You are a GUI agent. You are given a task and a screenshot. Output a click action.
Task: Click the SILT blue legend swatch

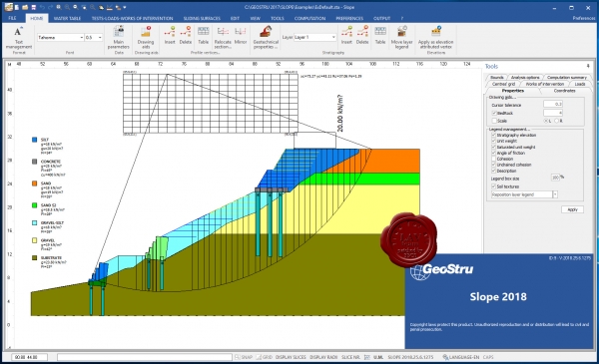(34, 140)
